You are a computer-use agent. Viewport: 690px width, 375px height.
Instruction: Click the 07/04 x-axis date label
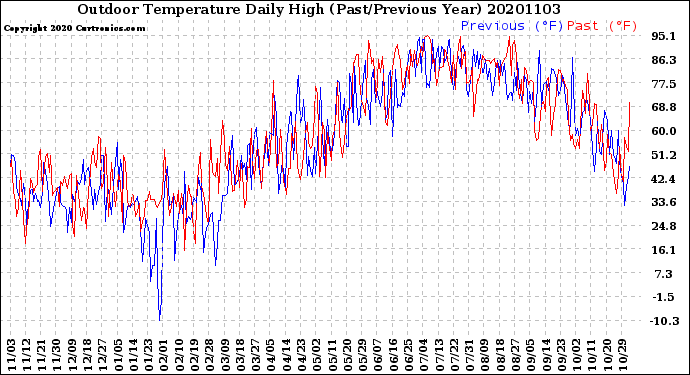click(x=423, y=355)
